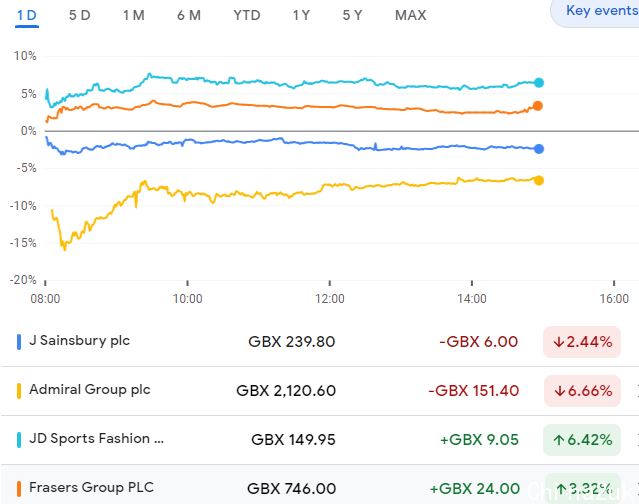
Task: Click the ↓6.66% change badge
Action: click(x=582, y=391)
